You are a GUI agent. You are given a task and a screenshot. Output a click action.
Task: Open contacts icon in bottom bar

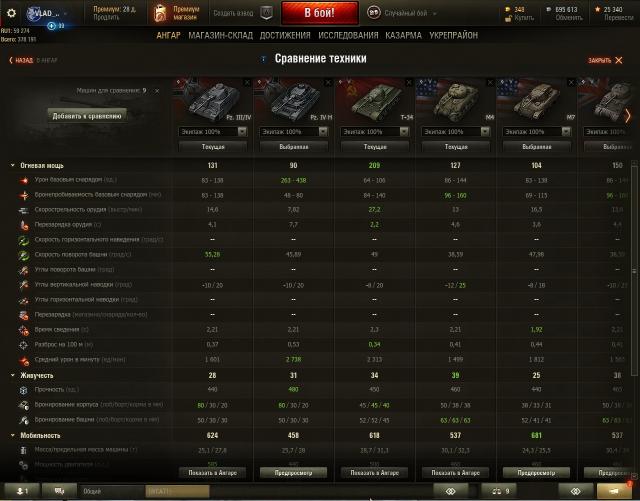[x=22, y=491]
